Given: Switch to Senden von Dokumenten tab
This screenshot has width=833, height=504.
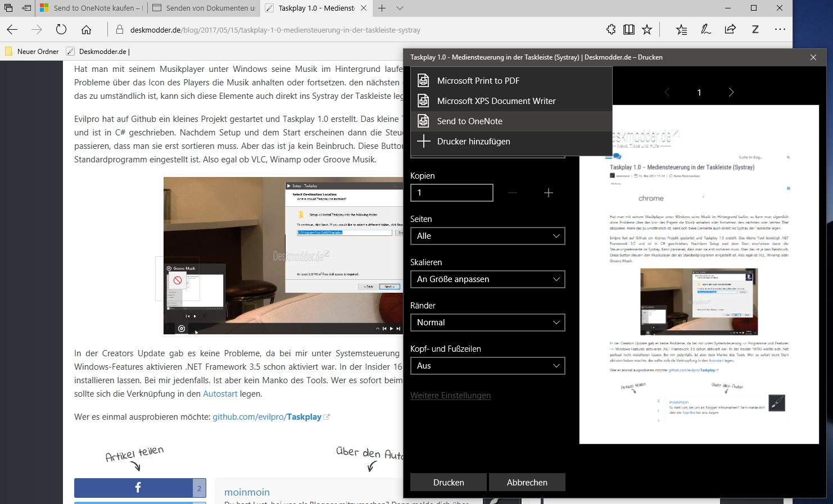Looking at the screenshot, I should pyautogui.click(x=203, y=8).
